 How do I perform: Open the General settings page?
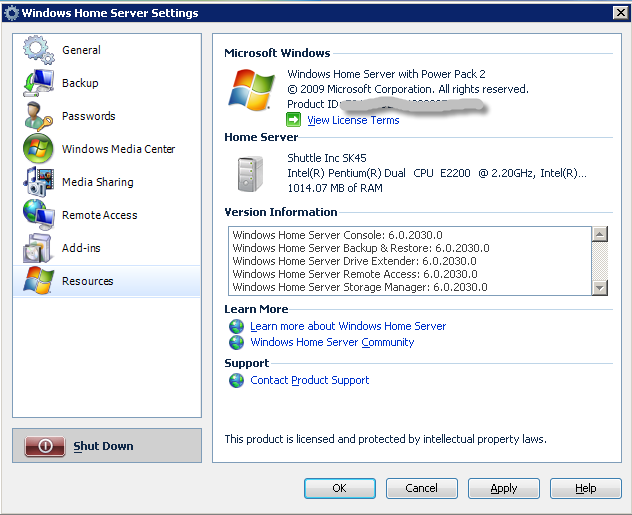point(107,50)
